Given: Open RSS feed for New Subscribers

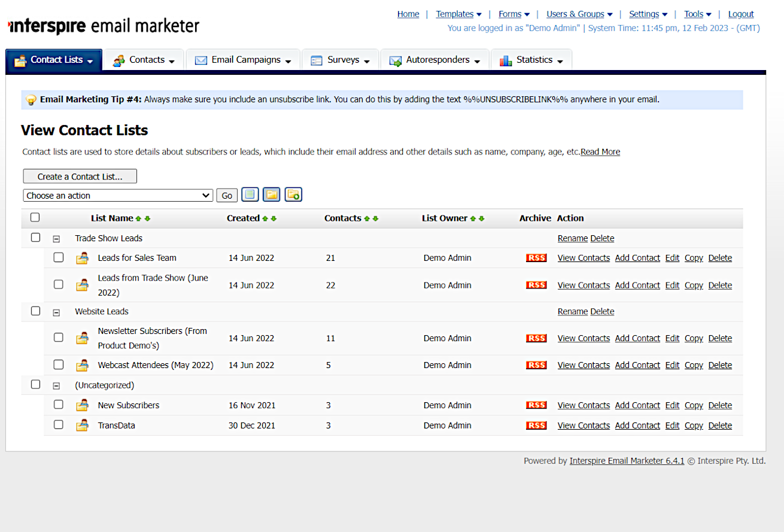Looking at the screenshot, I should [x=536, y=405].
